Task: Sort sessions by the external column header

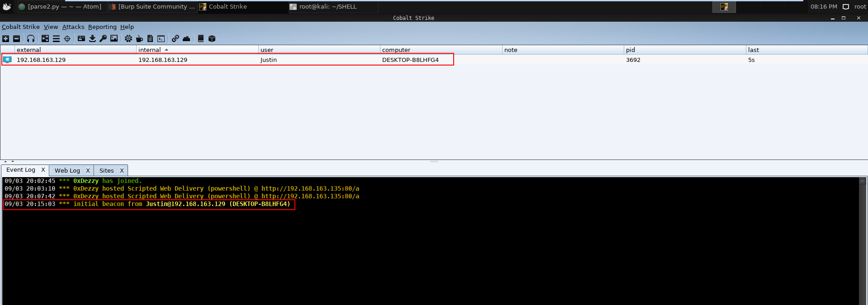Action: [76, 50]
